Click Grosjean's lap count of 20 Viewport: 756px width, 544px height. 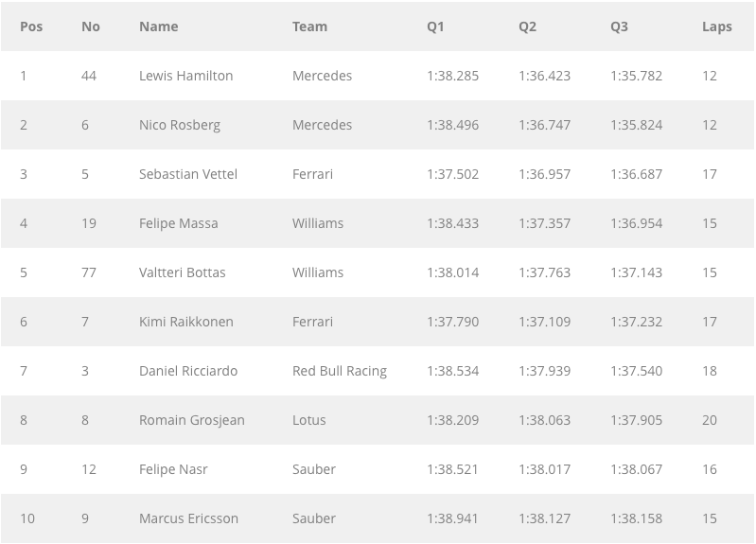click(710, 420)
